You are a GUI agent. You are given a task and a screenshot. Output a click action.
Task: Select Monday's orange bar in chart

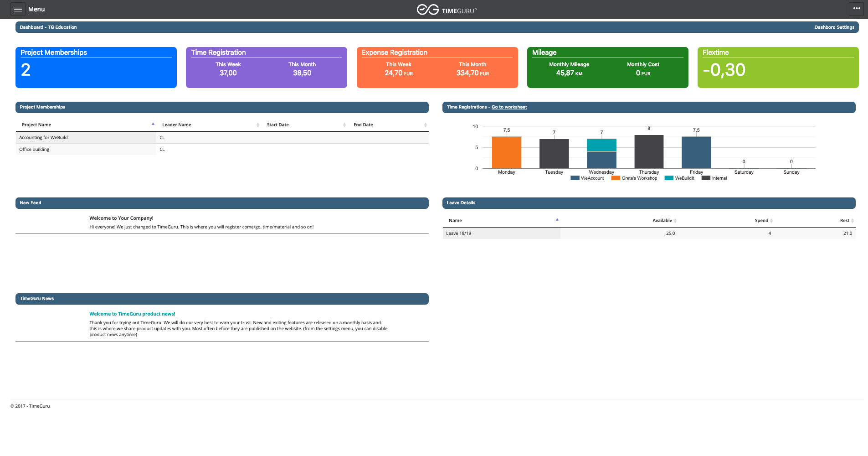click(507, 153)
